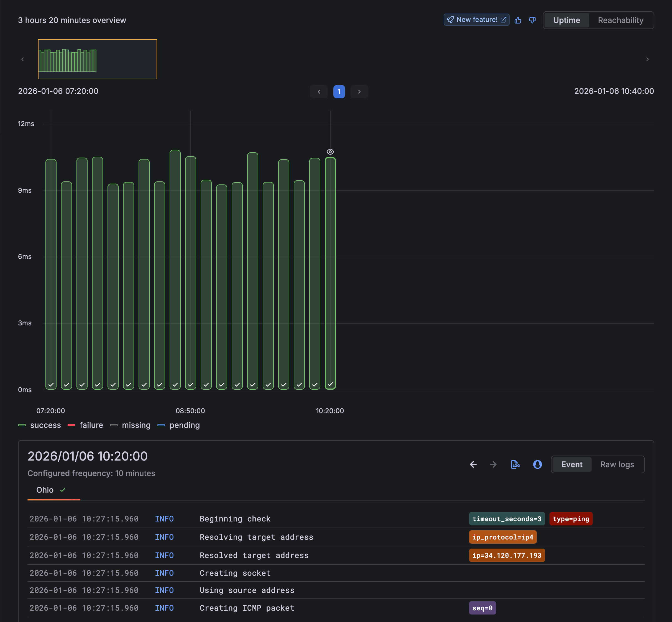Go to next check with forward arrow
Image resolution: width=672 pixels, height=622 pixels.
pyautogui.click(x=493, y=464)
